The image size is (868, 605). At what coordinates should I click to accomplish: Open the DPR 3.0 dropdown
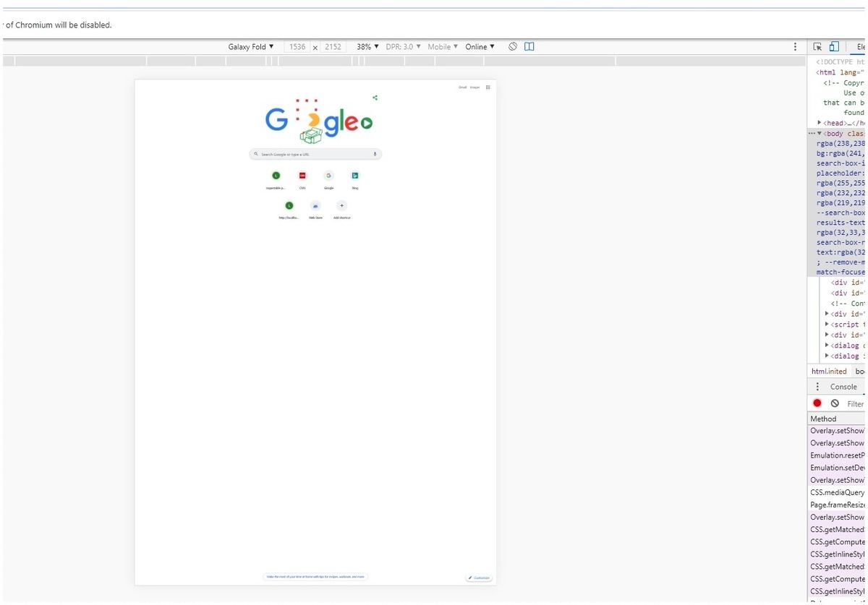point(403,47)
